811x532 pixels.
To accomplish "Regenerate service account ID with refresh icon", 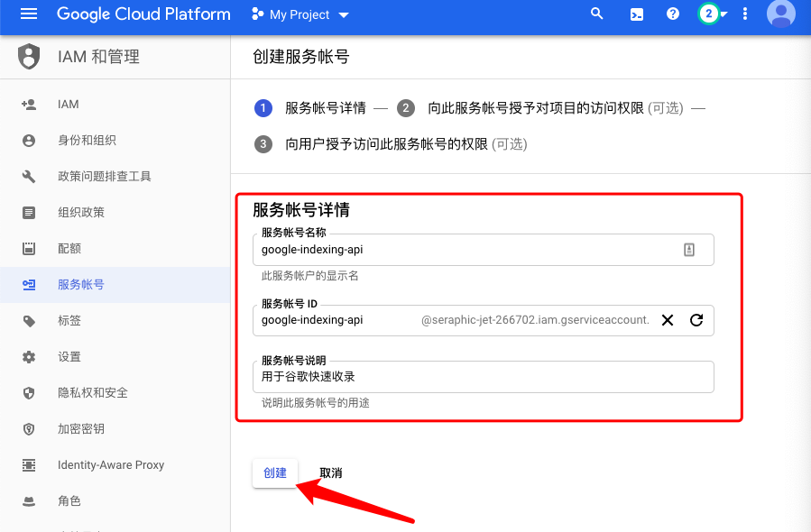I will pyautogui.click(x=696, y=320).
